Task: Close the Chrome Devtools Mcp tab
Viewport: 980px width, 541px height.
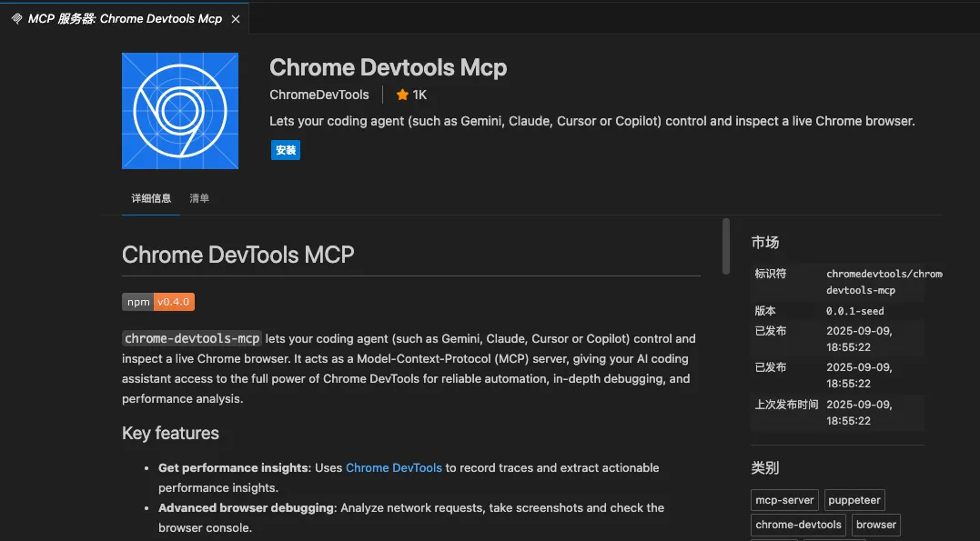Action: click(x=236, y=19)
